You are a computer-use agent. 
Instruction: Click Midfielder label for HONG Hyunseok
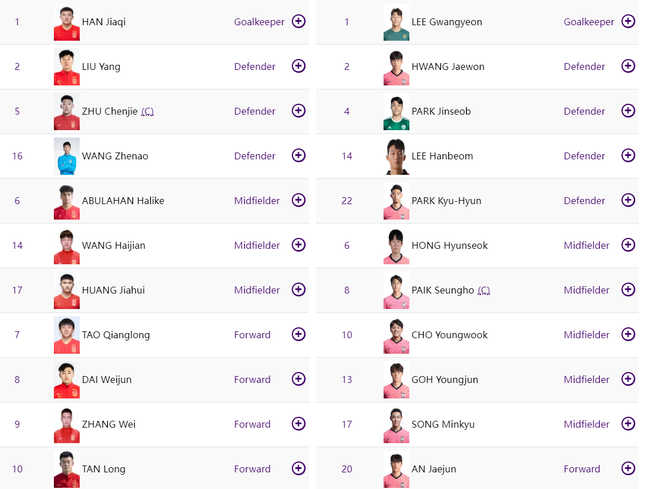[586, 246]
